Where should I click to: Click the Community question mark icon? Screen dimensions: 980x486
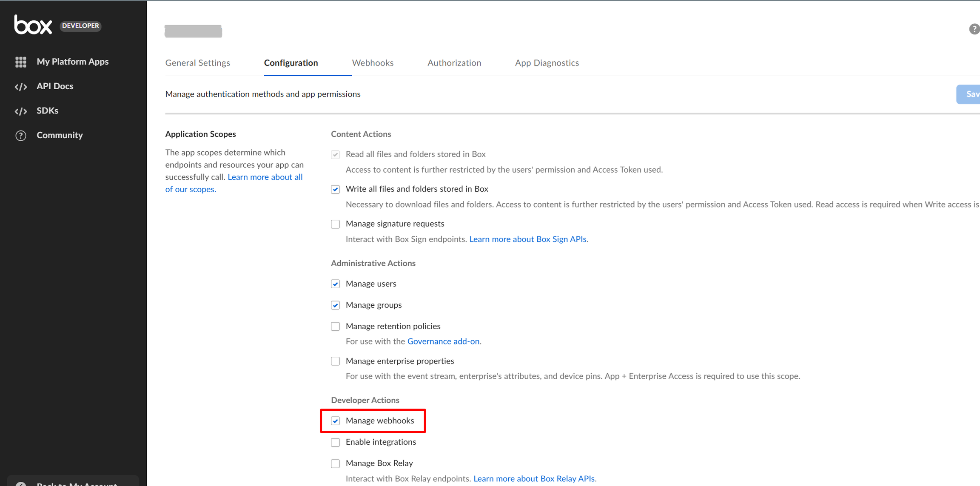(x=21, y=136)
